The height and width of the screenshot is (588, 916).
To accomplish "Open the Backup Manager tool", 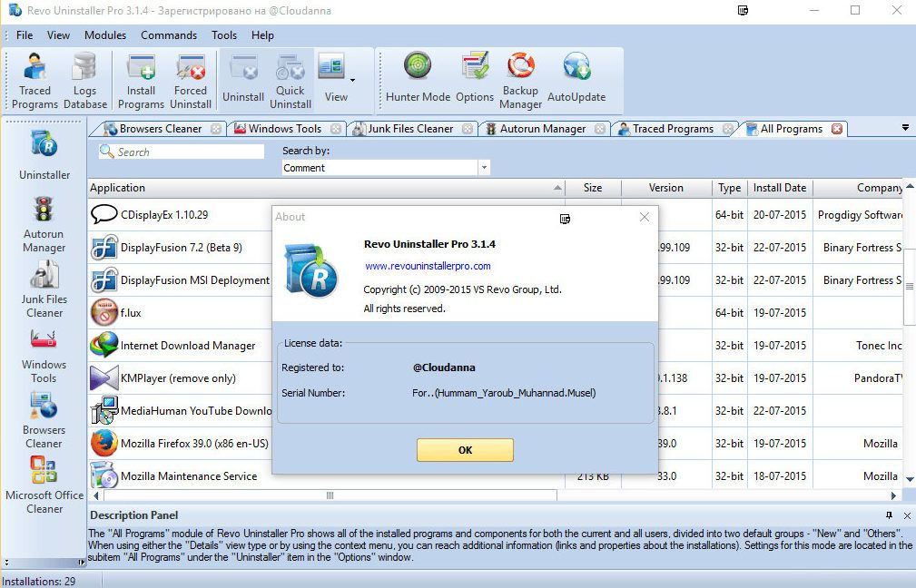I will pos(520,81).
